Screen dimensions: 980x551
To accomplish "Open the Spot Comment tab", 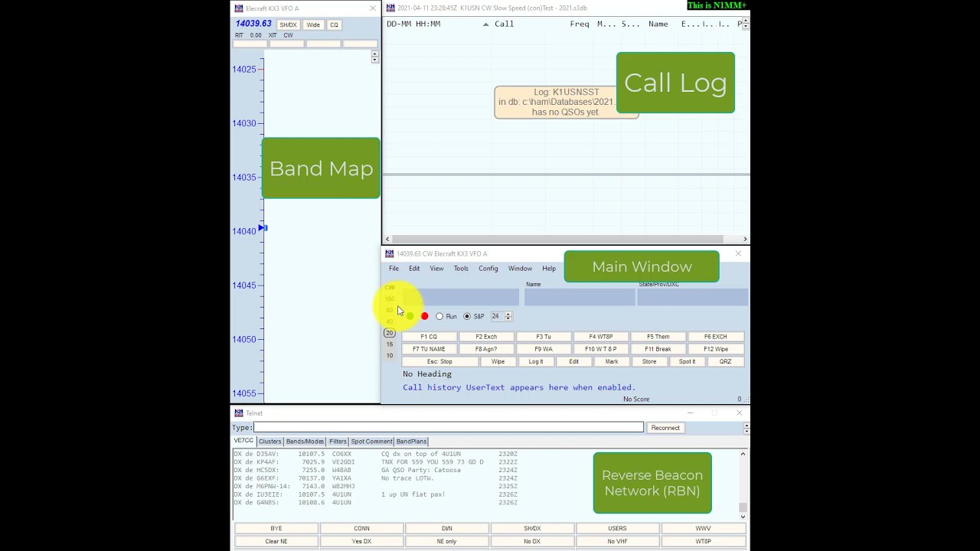I will [371, 442].
